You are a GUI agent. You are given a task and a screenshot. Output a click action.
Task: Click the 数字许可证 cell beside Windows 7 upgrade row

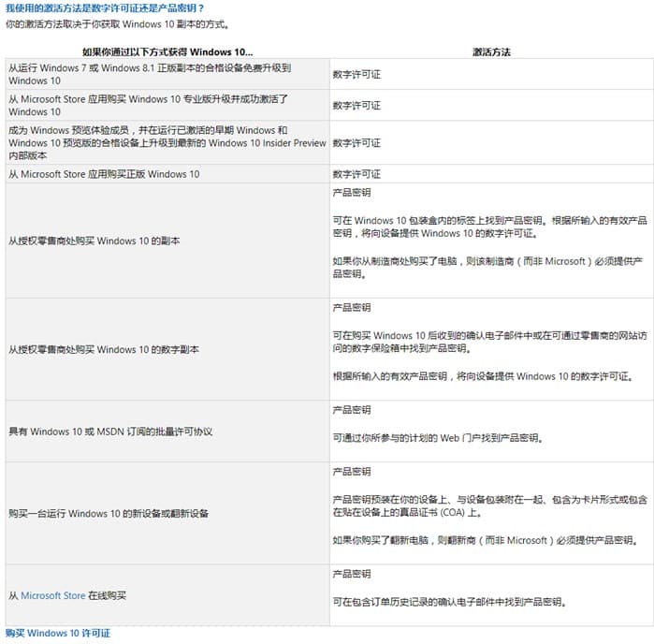(x=491, y=74)
